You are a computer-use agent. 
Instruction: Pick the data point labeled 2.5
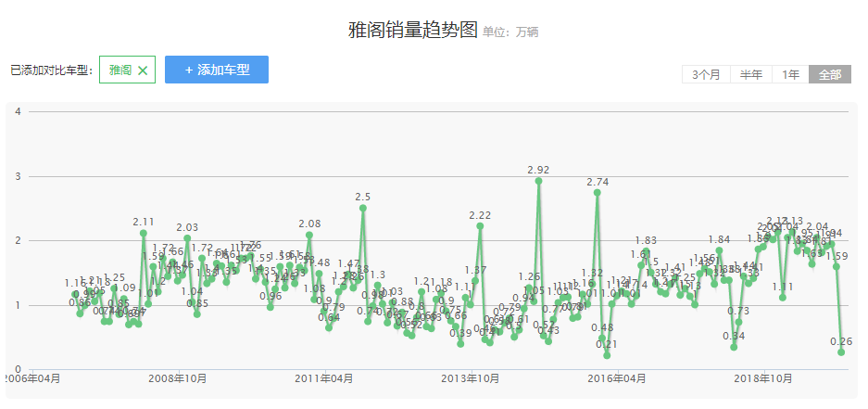coord(363,208)
